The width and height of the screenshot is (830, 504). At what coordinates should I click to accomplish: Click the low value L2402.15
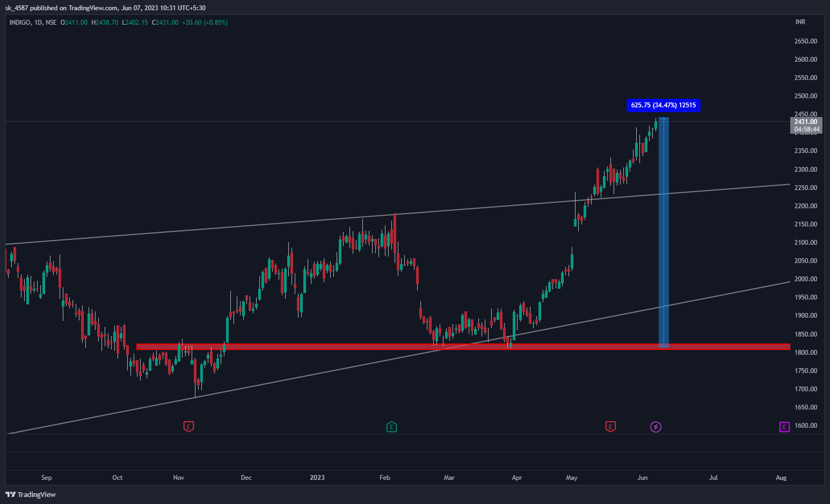135,23
